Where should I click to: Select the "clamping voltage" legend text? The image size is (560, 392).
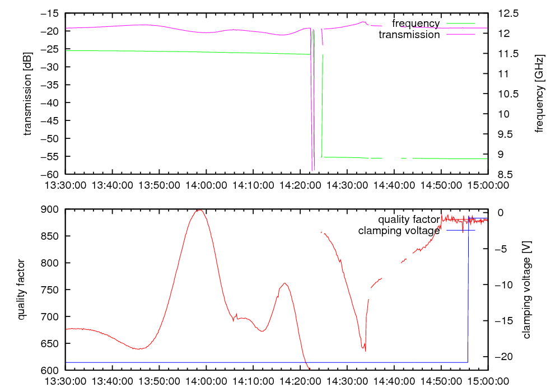(x=399, y=230)
